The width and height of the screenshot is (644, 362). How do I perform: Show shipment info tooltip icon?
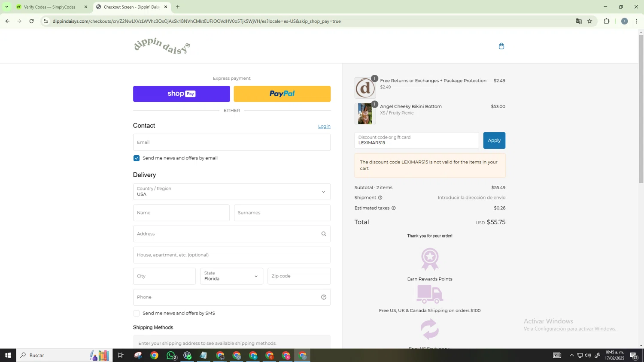pyautogui.click(x=380, y=198)
